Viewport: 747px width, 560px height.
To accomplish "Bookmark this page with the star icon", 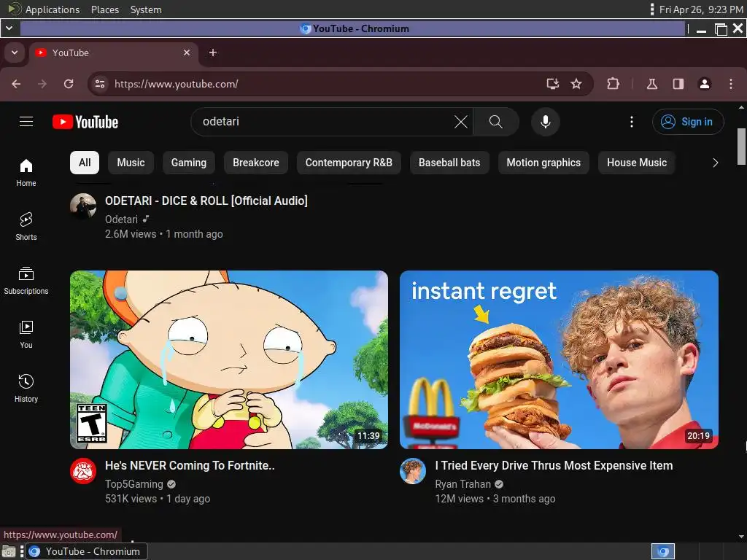I will tap(576, 84).
